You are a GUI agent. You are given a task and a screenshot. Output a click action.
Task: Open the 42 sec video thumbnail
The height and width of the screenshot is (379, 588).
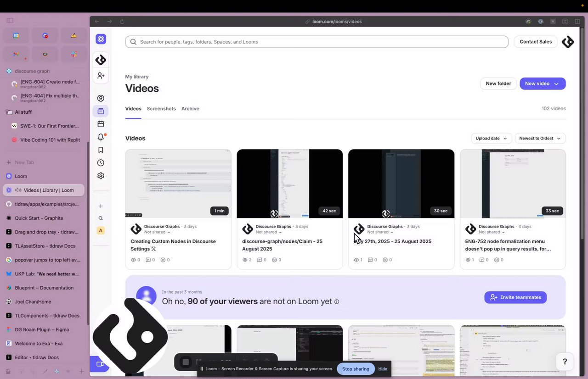(x=290, y=184)
